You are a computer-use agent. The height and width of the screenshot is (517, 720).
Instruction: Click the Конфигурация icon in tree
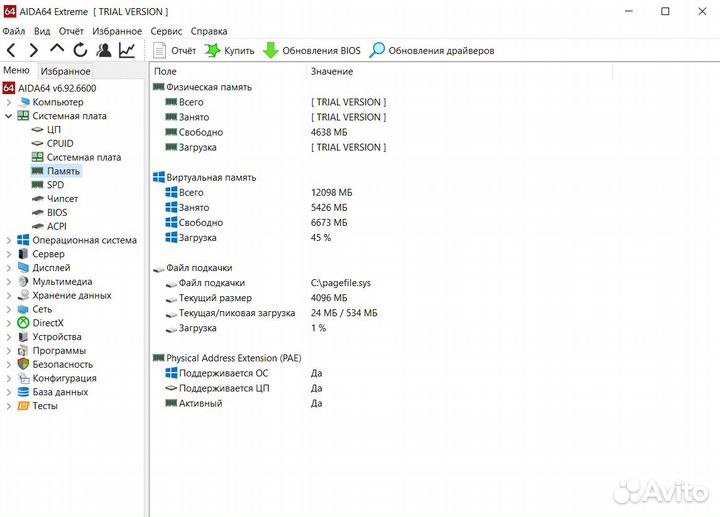click(x=23, y=378)
